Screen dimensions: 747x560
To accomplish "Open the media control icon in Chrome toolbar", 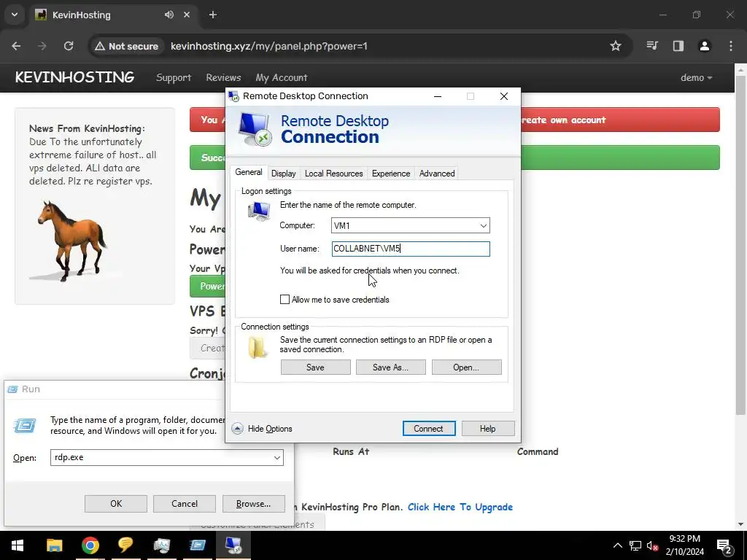I will coord(651,46).
